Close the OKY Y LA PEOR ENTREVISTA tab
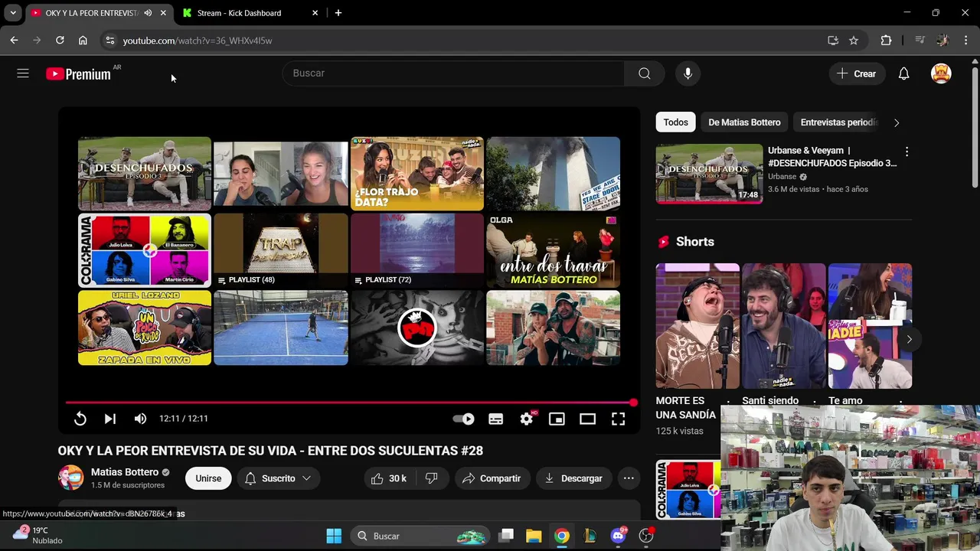Viewport: 980px width, 551px height. (163, 13)
